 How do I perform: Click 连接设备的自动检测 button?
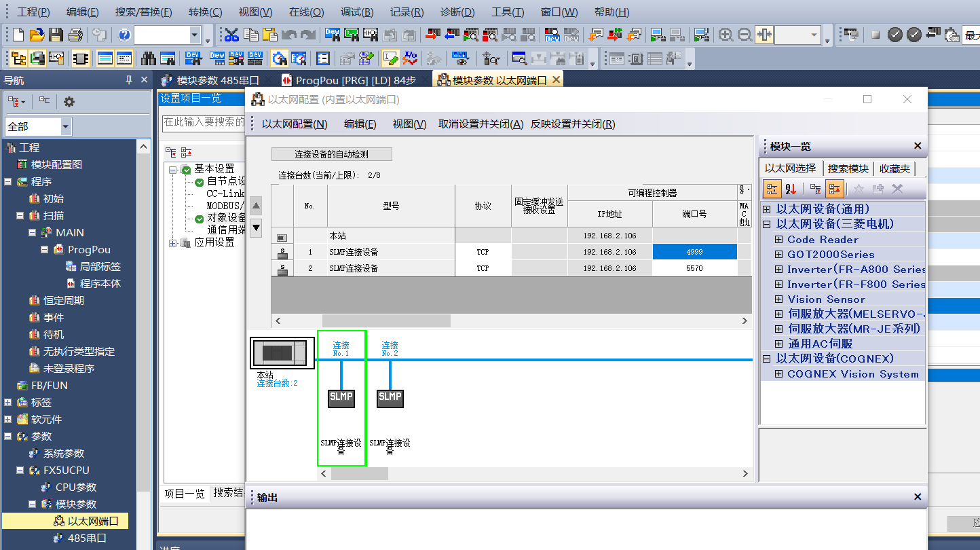point(331,154)
